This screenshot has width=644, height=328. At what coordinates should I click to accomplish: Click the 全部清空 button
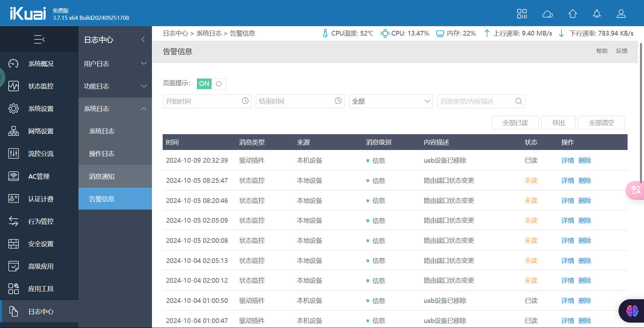click(x=601, y=123)
